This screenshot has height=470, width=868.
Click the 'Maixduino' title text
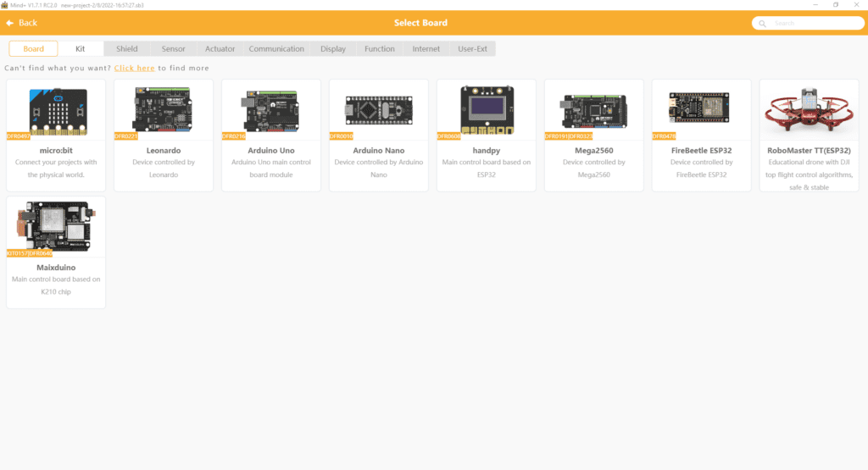click(56, 268)
